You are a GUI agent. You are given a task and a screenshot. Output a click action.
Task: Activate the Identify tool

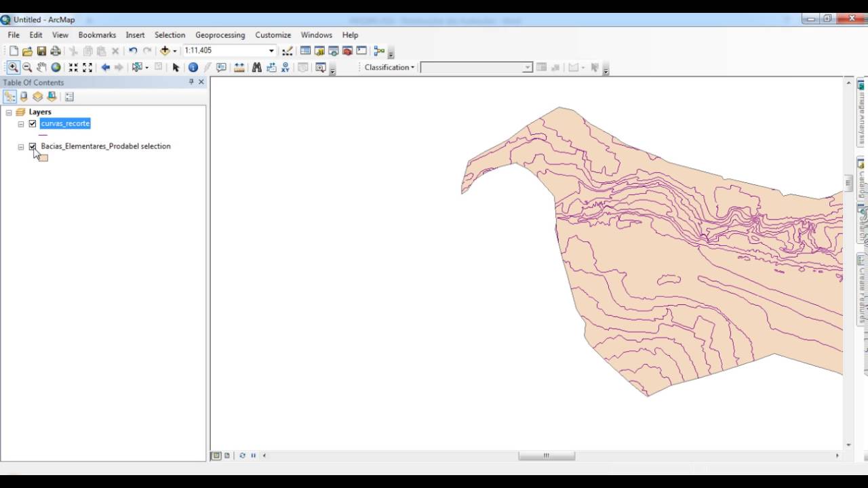193,67
